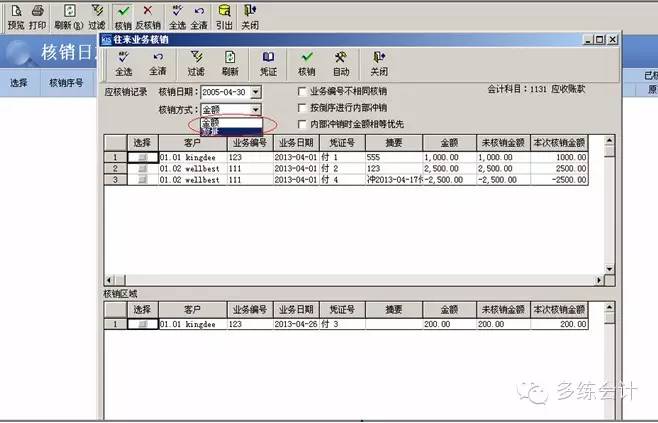Click 刷新 icon in main window toolbar

(x=69, y=17)
